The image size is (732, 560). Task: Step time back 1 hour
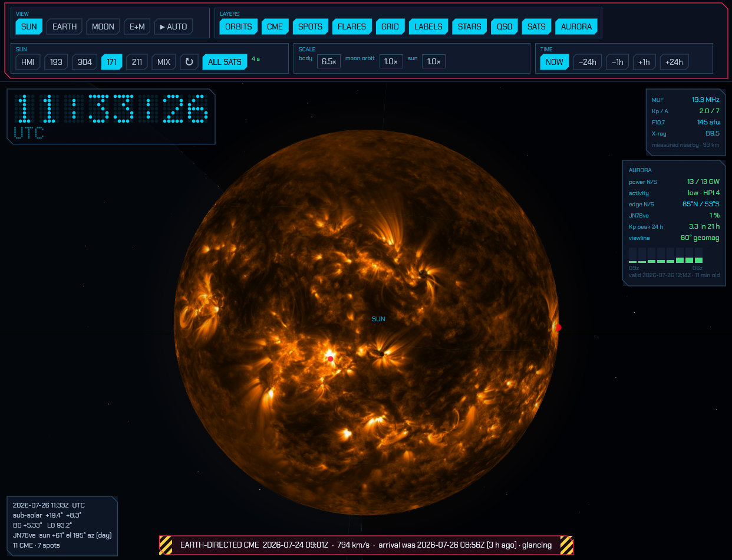[x=618, y=62]
